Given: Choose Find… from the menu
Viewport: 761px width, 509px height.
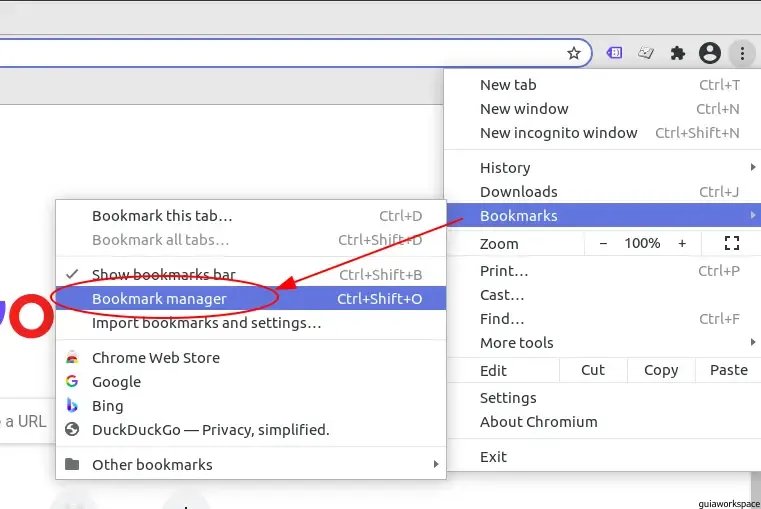Looking at the screenshot, I should pos(603,319).
